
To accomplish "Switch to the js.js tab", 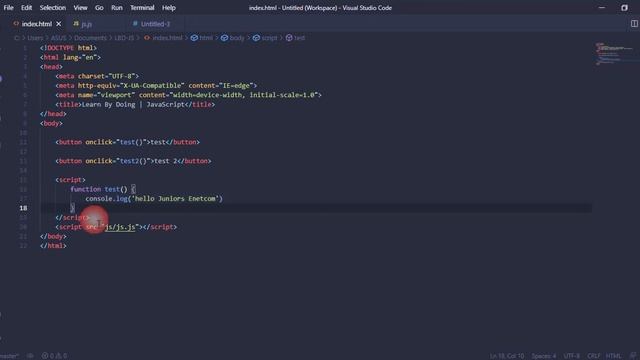I will coord(87,24).
